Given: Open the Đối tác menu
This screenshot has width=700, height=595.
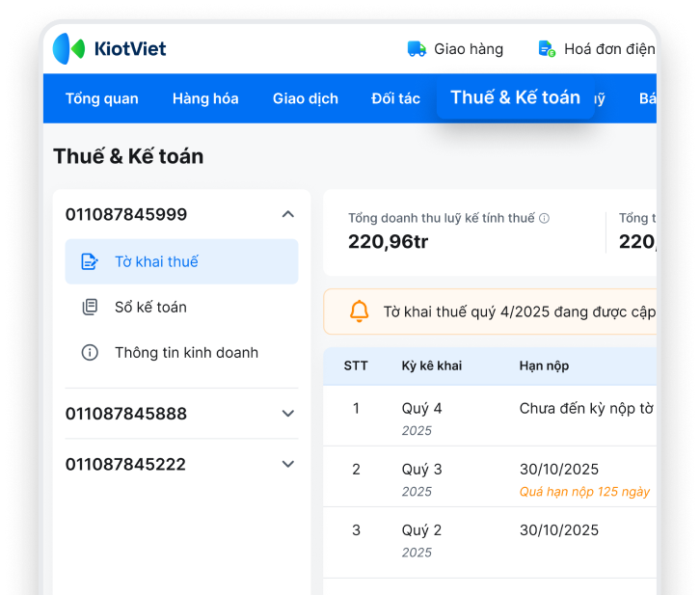Looking at the screenshot, I should coord(395,98).
